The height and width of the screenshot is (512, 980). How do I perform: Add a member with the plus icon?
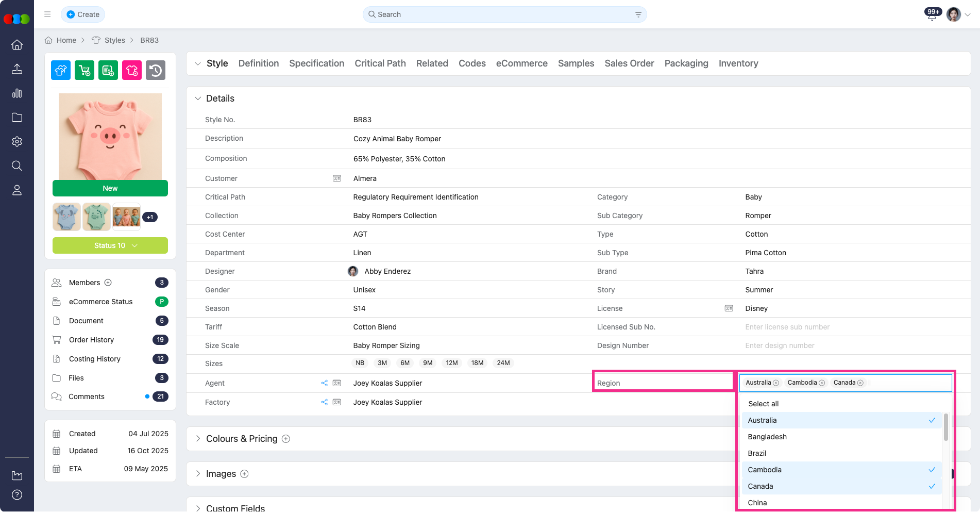(108, 283)
